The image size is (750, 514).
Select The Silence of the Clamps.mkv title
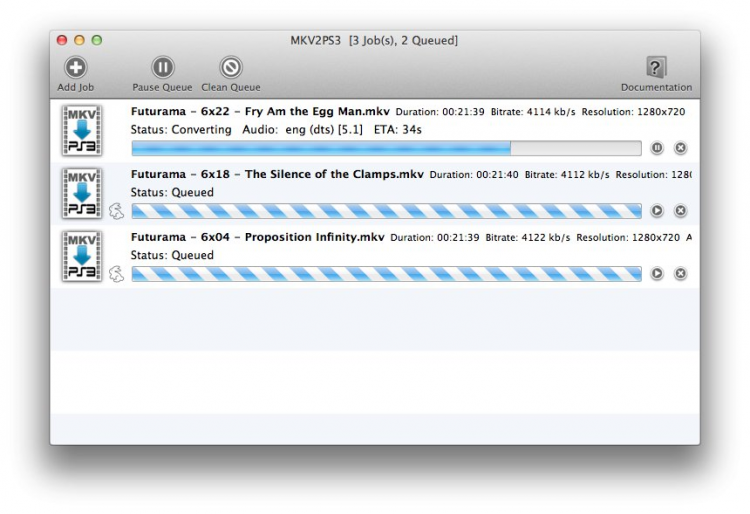pyautogui.click(x=277, y=174)
